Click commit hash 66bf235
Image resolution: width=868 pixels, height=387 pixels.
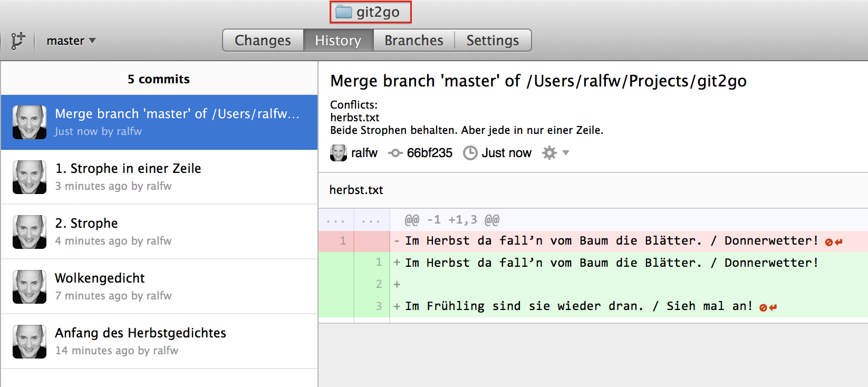[429, 153]
